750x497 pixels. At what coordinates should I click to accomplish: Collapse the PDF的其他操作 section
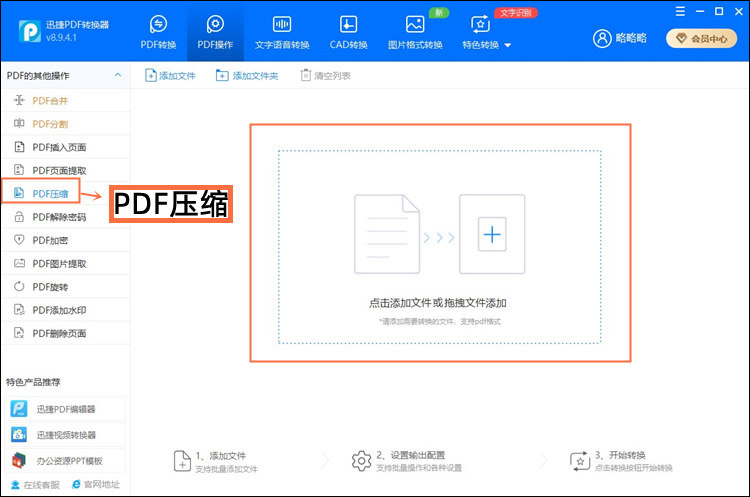pos(118,75)
